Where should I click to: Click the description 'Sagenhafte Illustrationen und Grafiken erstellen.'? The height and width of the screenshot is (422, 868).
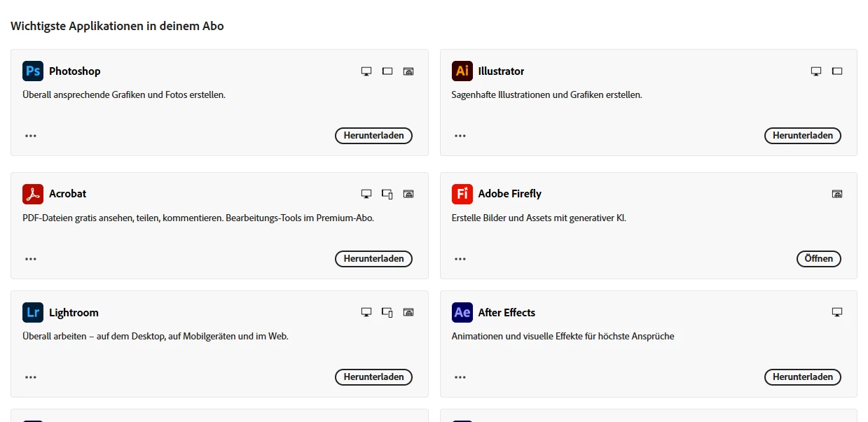[547, 94]
